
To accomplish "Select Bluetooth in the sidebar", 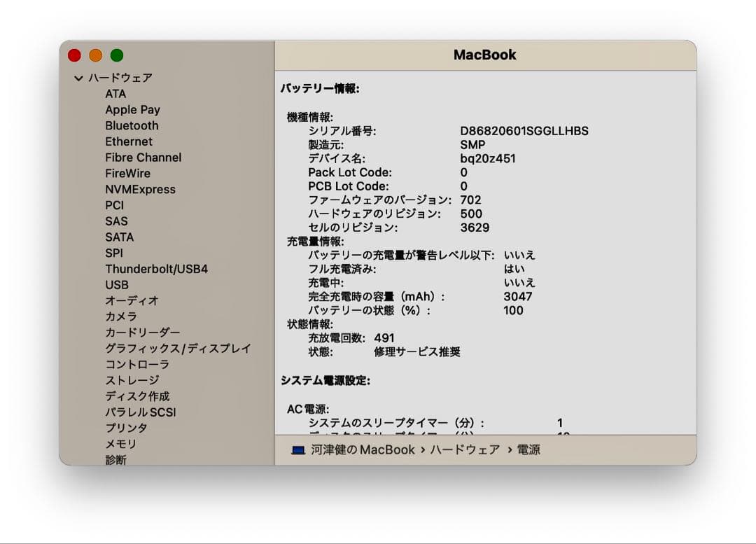I will (131, 125).
